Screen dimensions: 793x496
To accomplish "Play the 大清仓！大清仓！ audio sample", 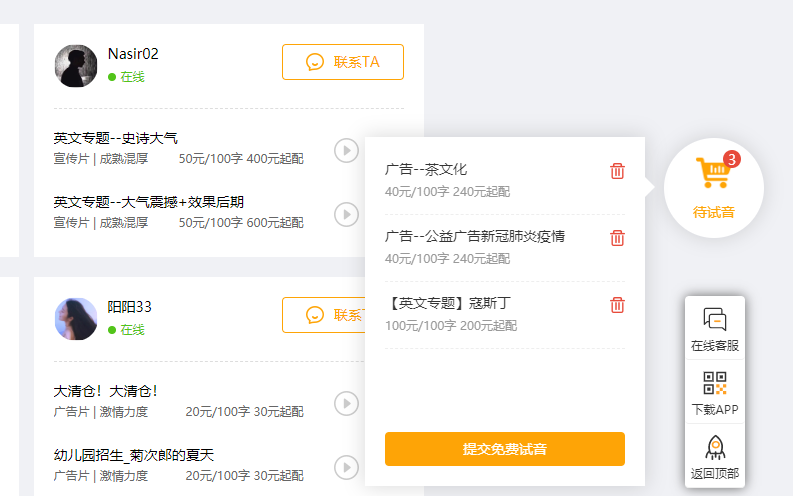I will tap(346, 403).
